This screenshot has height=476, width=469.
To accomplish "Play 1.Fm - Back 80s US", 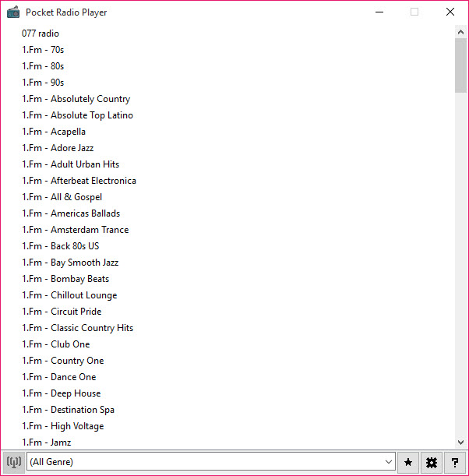I will coord(61,246).
